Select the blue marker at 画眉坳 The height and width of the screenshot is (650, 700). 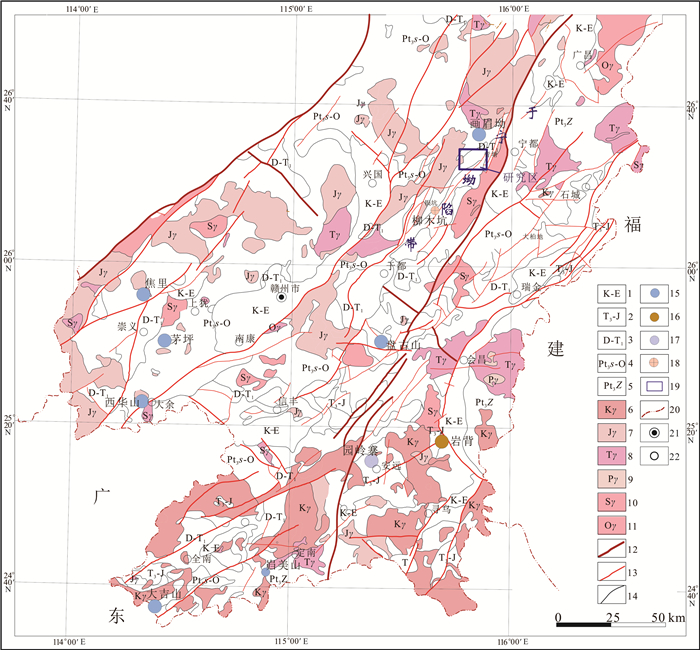click(479, 134)
